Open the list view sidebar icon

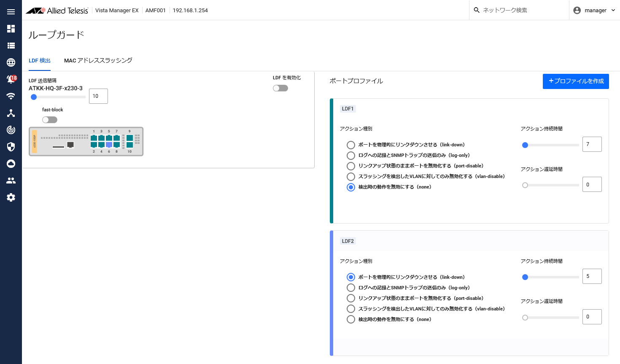pyautogui.click(x=11, y=46)
